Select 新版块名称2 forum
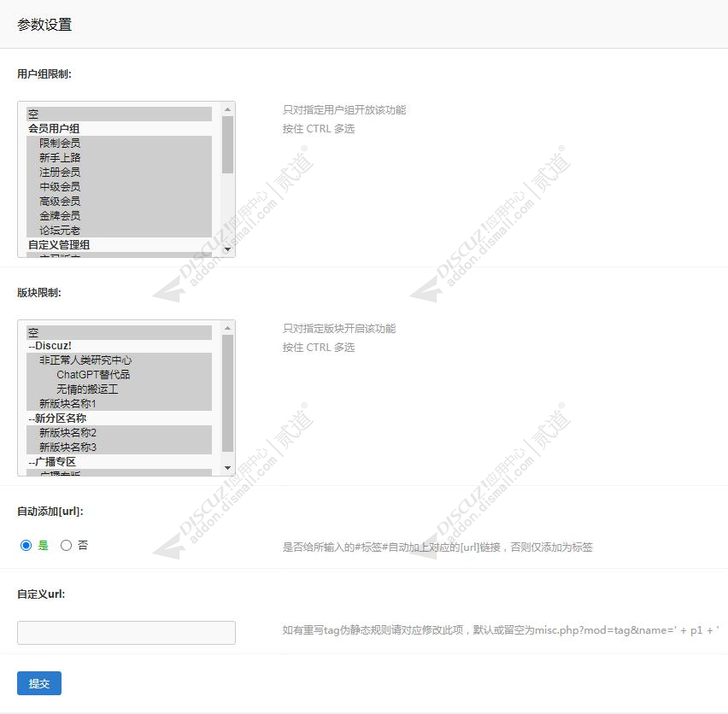This screenshot has width=728, height=714. click(x=120, y=432)
